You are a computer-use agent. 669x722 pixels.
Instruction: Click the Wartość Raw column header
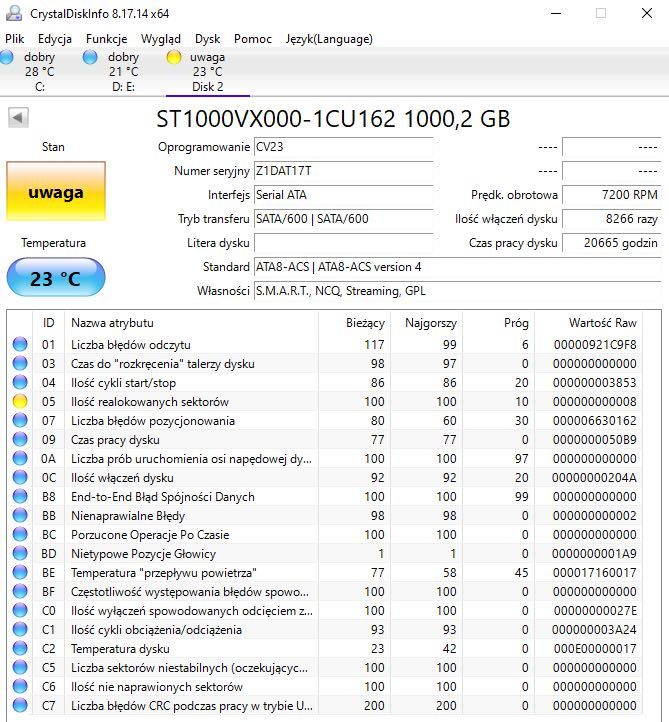point(588,323)
